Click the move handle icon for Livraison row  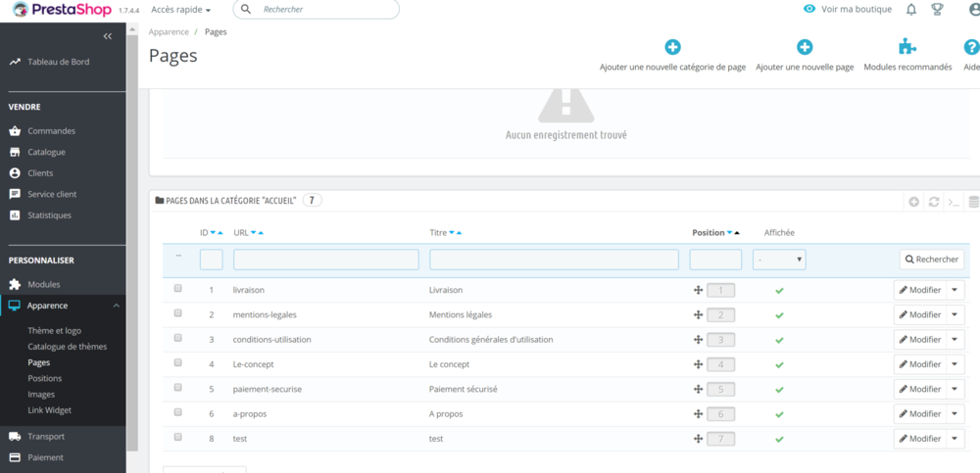click(x=699, y=290)
